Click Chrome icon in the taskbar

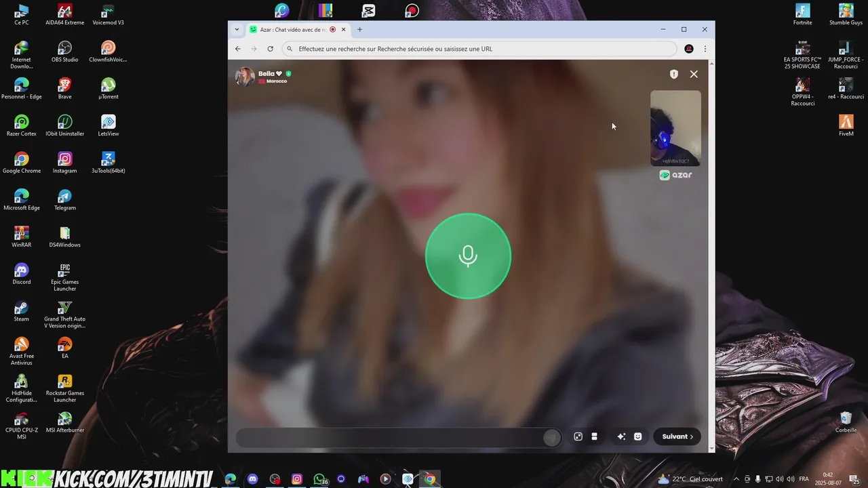click(430, 479)
